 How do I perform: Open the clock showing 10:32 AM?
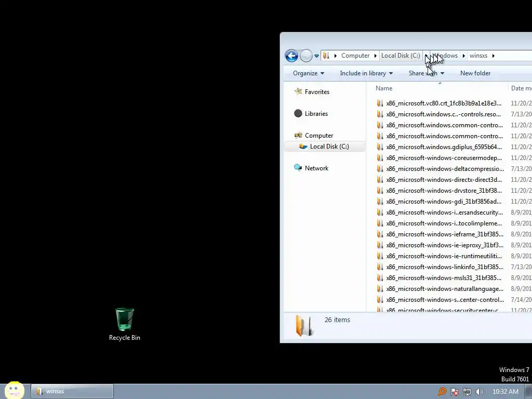click(505, 392)
